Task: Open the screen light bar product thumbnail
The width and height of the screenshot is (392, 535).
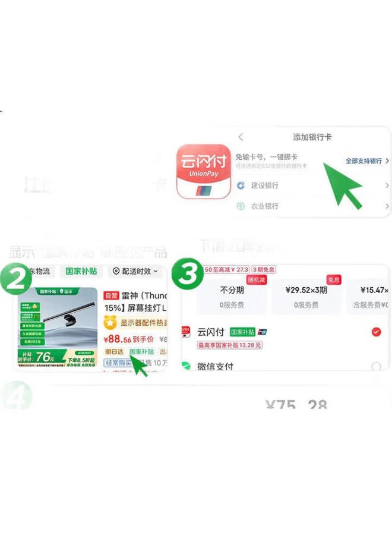Action: [x=58, y=327]
